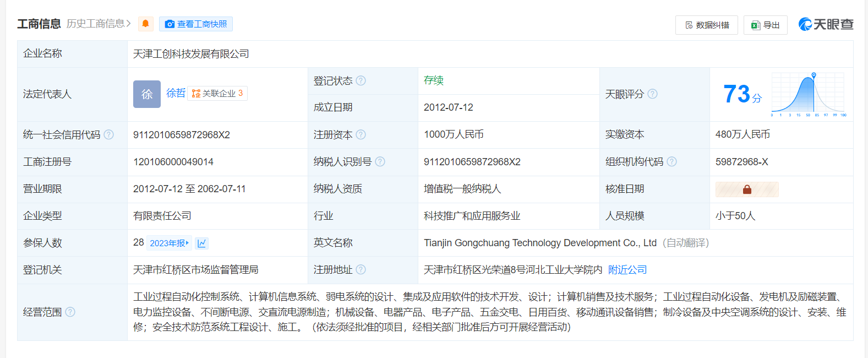Click the 天眼查 logo

[826, 24]
